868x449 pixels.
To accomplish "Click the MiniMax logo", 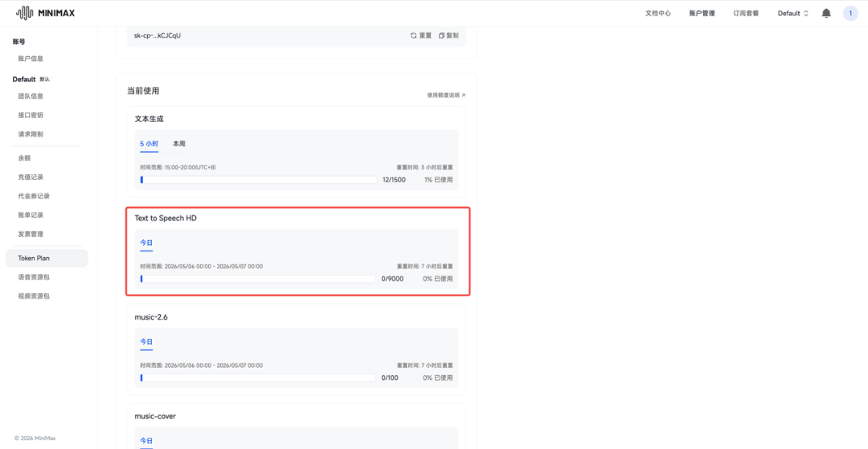I will 45,13.
